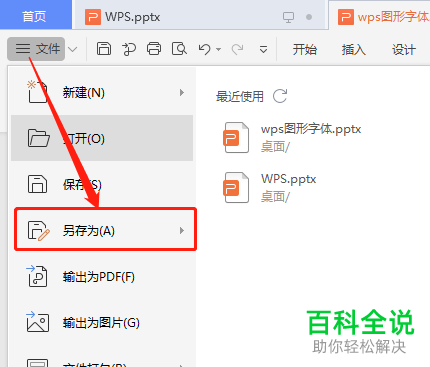The height and width of the screenshot is (367, 430).
Task: Click the presentation icon on the WPS.pptx tab
Action: (288, 17)
